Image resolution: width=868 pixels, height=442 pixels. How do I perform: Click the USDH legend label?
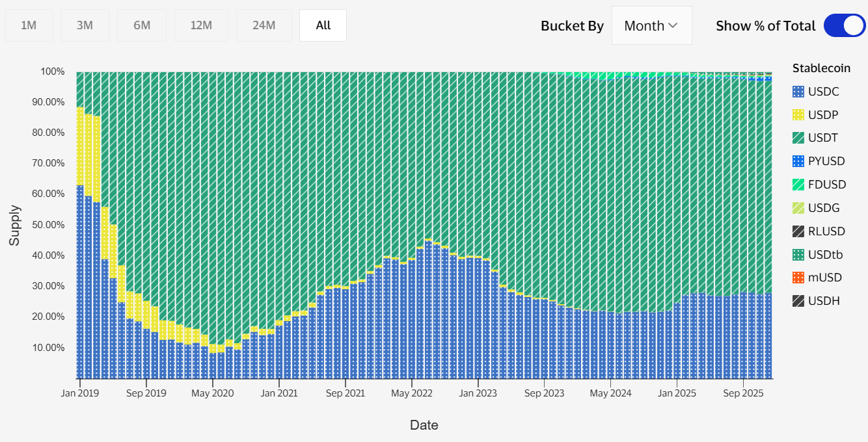click(824, 301)
